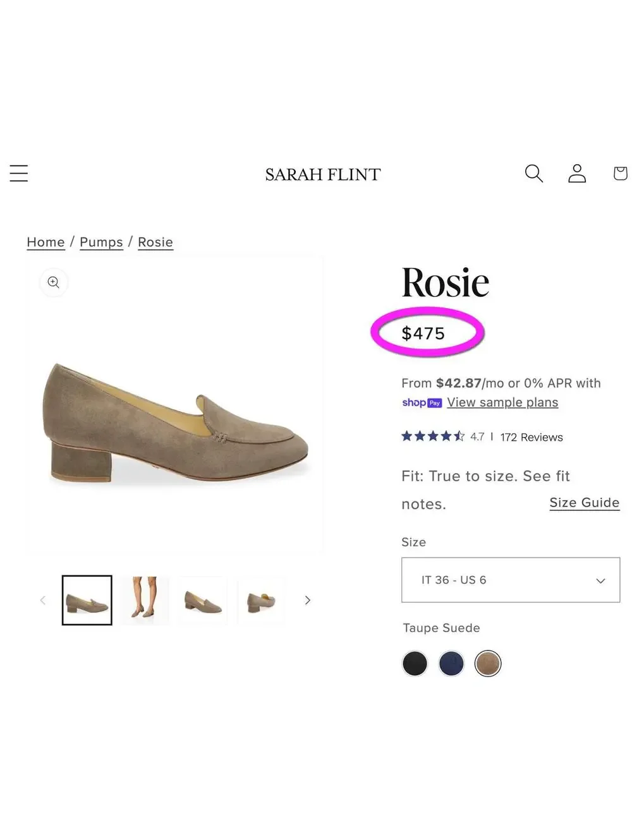Screen dimensions: 632x840
Task: Click the 'From $42.87/mo' financing text
Action: tap(453, 383)
